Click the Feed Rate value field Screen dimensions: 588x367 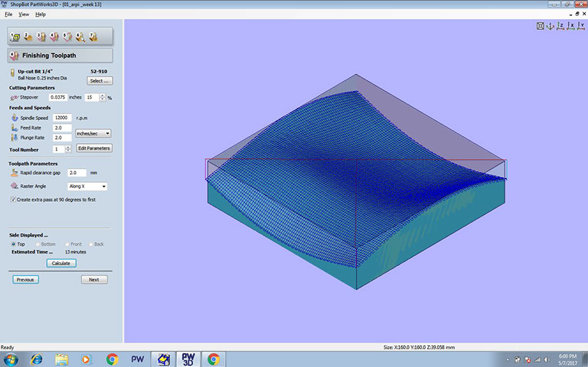[x=62, y=128]
